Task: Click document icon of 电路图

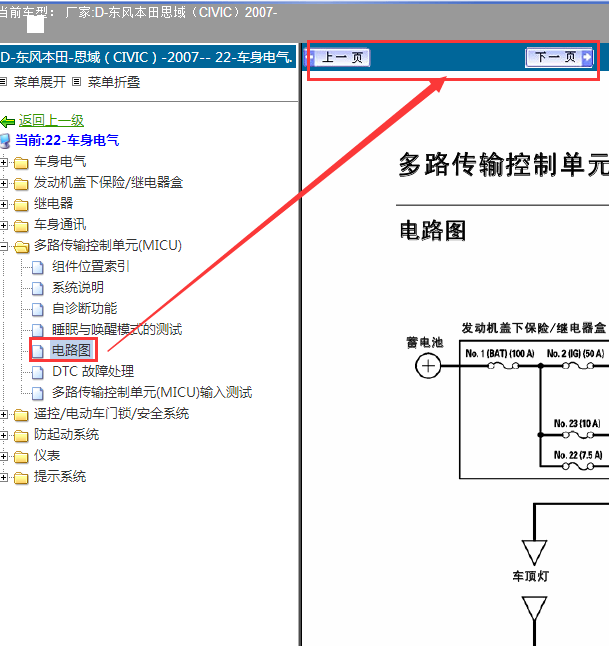Action: (x=38, y=351)
